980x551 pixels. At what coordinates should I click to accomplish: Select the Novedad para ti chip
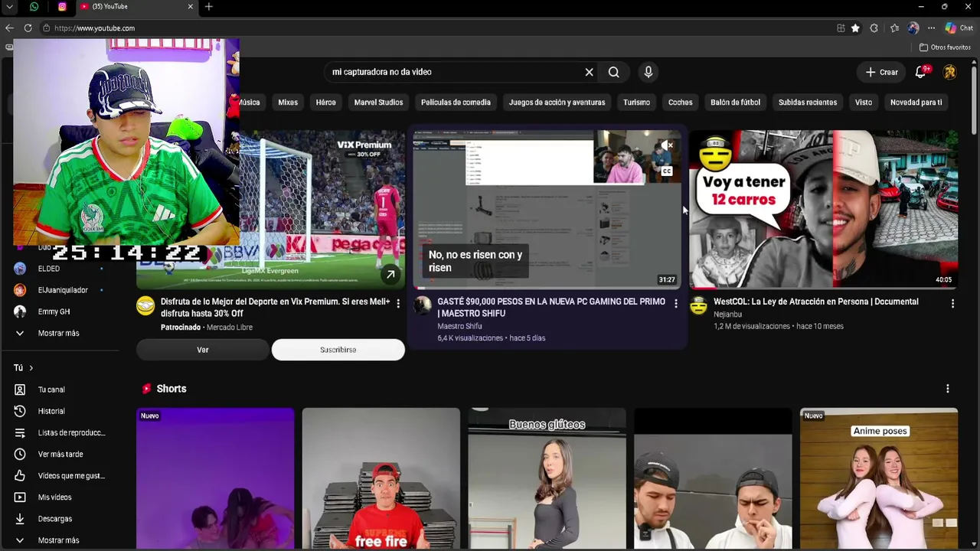pyautogui.click(x=916, y=103)
